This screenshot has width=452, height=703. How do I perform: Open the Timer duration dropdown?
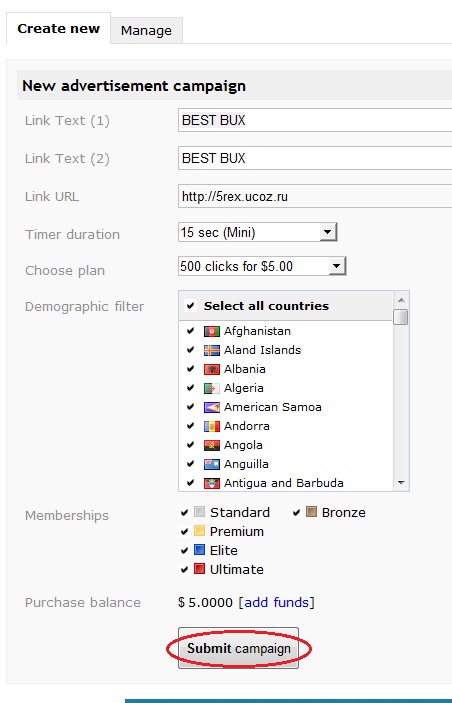257,232
